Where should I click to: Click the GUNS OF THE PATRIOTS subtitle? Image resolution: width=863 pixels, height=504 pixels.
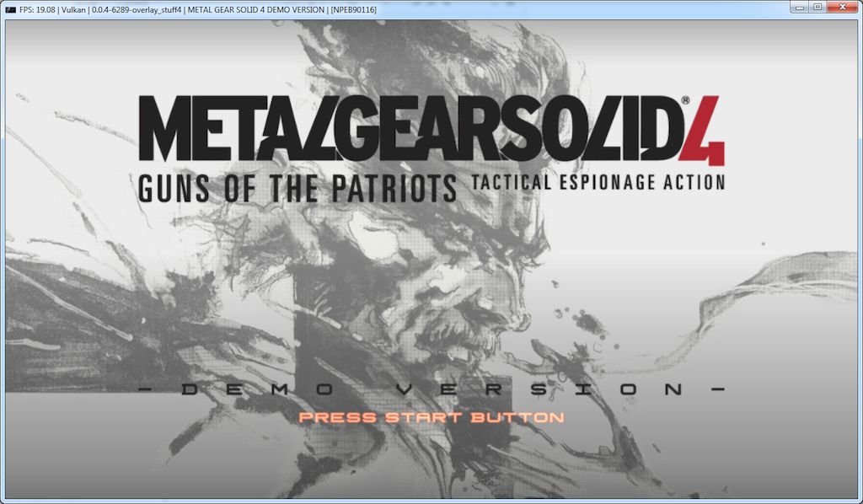pyautogui.click(x=297, y=189)
